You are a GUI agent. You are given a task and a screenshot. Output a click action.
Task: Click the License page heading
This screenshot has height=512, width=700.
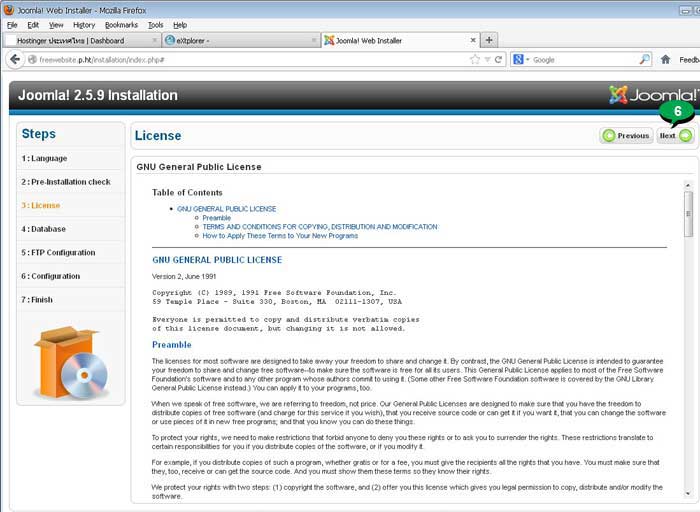(x=158, y=136)
